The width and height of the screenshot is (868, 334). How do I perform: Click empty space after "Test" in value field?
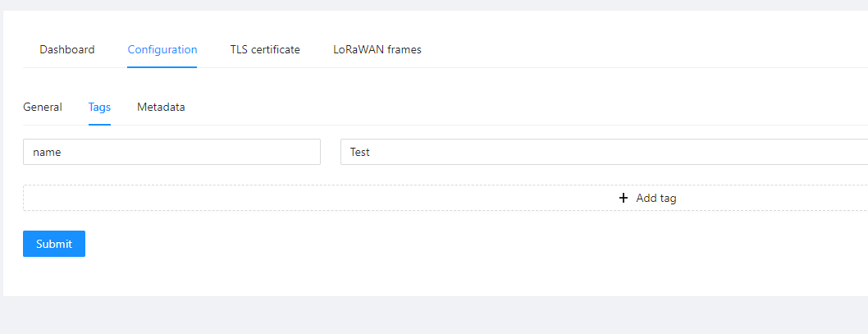(x=609, y=152)
